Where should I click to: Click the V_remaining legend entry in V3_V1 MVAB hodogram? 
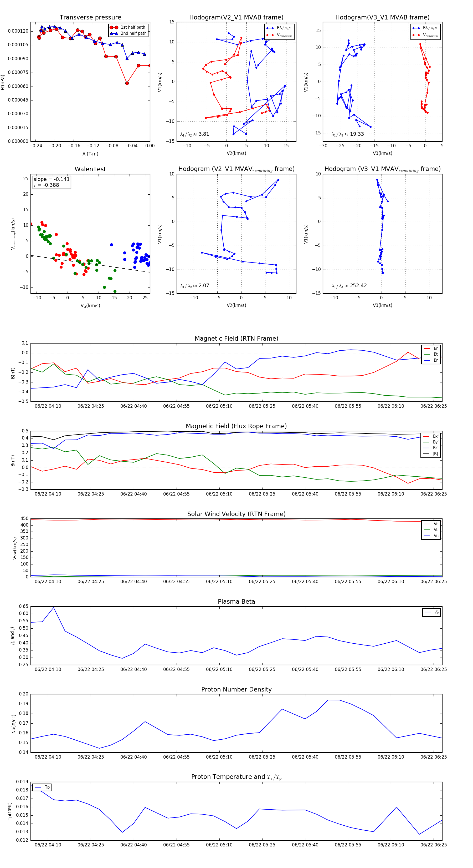coord(425,35)
